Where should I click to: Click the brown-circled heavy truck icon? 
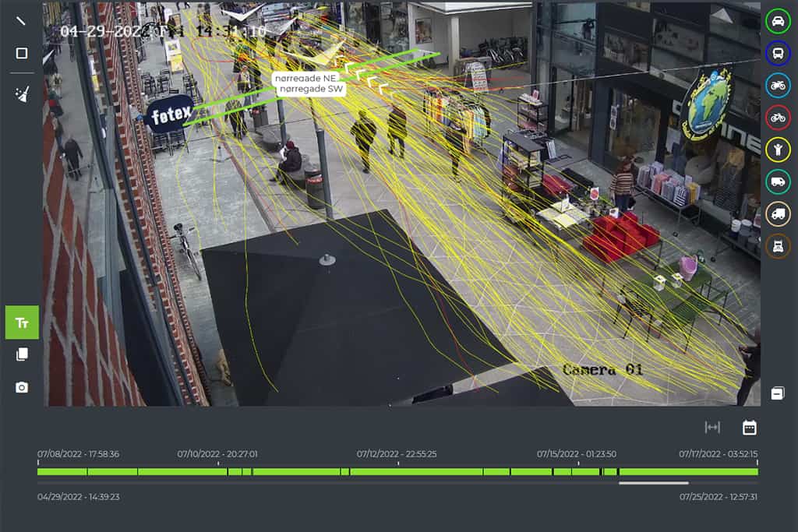[778, 245]
